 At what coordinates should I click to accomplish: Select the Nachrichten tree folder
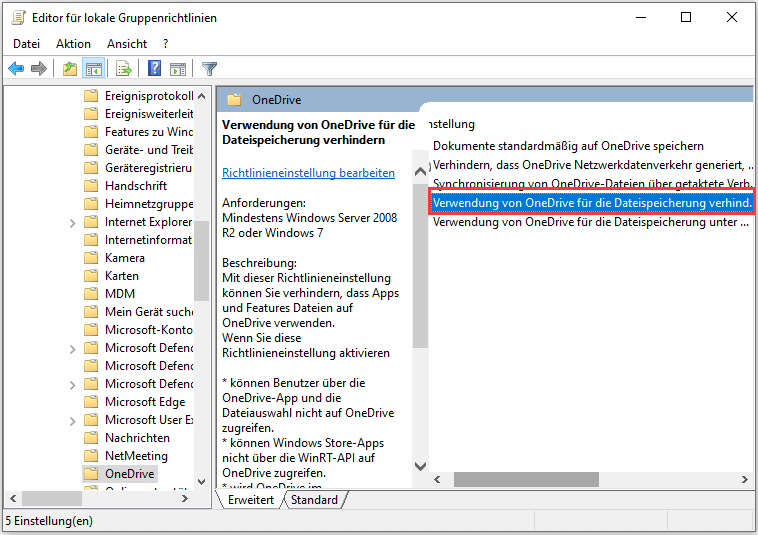(127, 438)
